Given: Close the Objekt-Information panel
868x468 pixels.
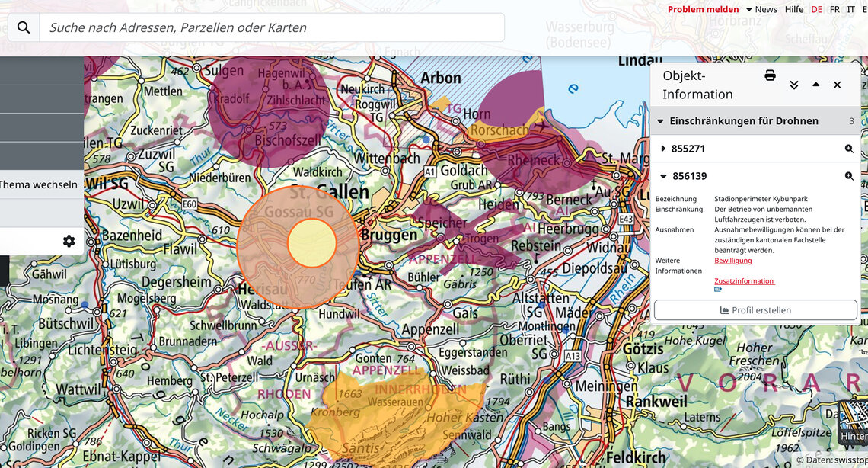Looking at the screenshot, I should pos(837,85).
